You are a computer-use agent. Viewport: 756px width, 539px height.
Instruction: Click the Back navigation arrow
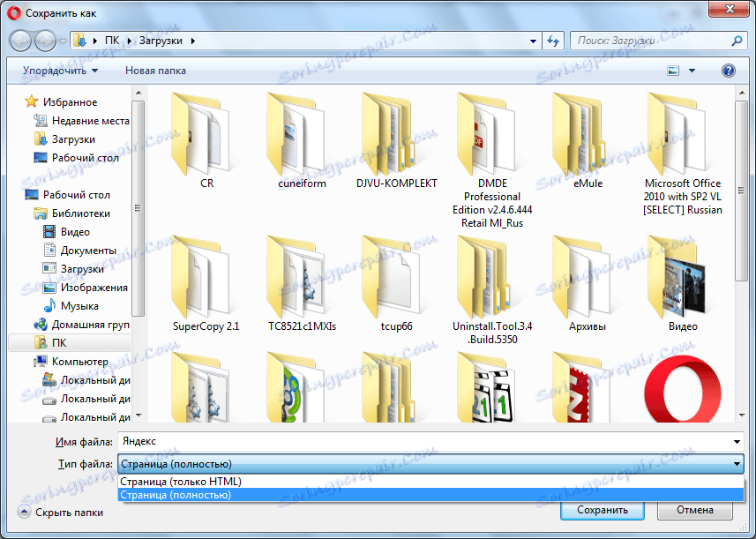[21, 41]
